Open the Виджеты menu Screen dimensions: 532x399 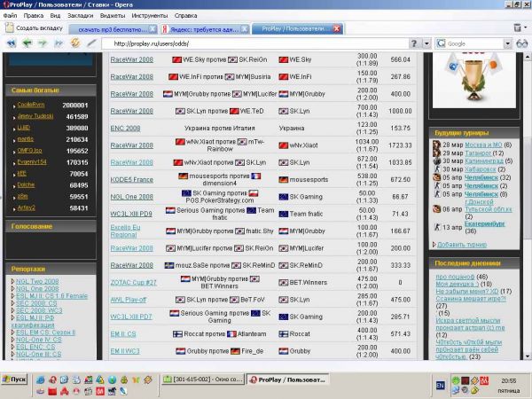pyautogui.click(x=113, y=16)
